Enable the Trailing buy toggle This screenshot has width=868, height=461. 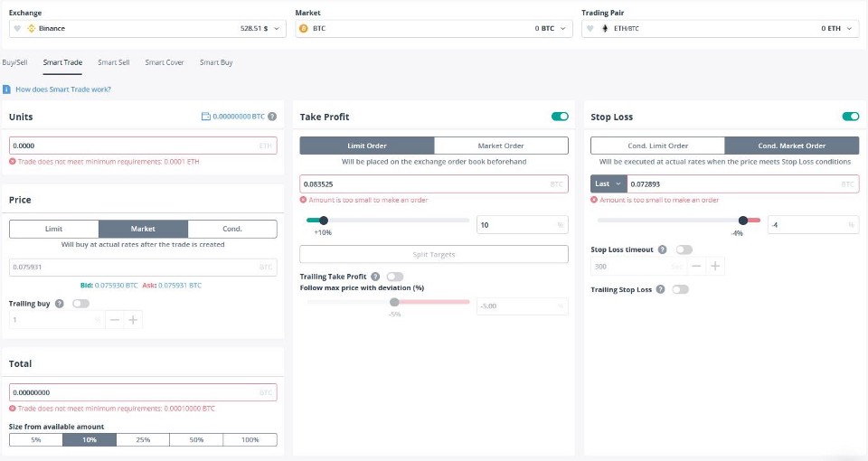pos(80,304)
